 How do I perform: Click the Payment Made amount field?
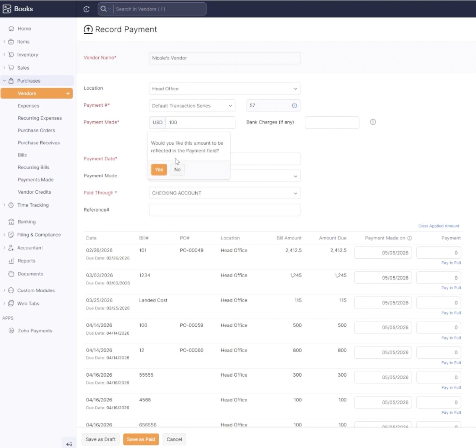[200, 122]
